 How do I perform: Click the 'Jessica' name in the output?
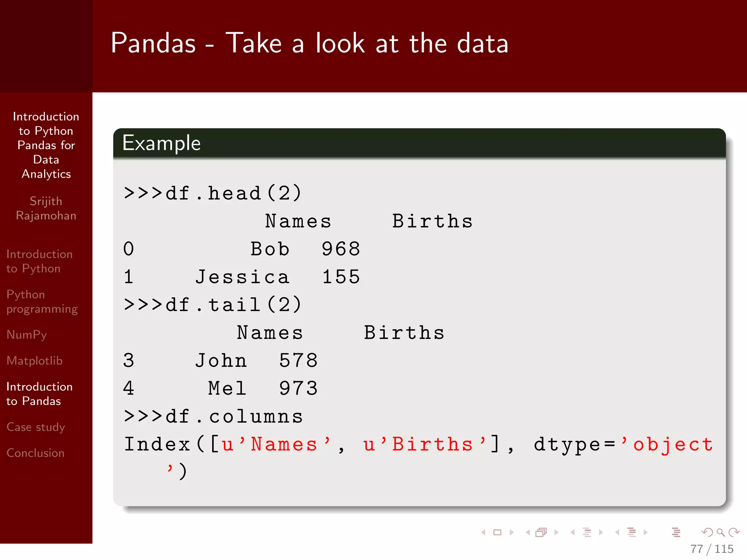pyautogui.click(x=242, y=277)
